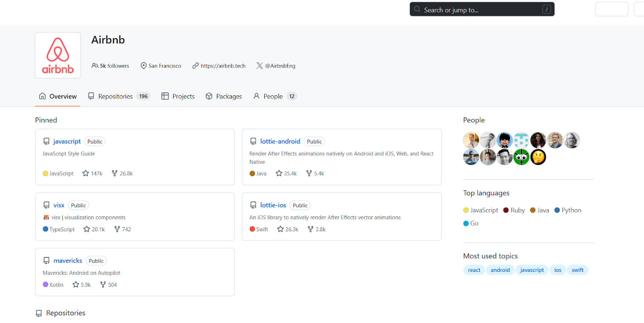Click the X (Twitter) logo icon
This screenshot has width=644, height=323.
coord(260,66)
